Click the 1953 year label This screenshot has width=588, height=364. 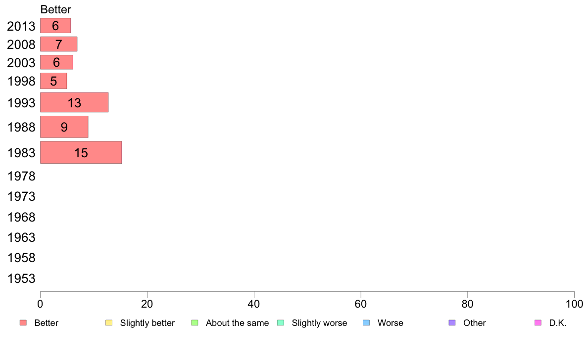coord(21,278)
